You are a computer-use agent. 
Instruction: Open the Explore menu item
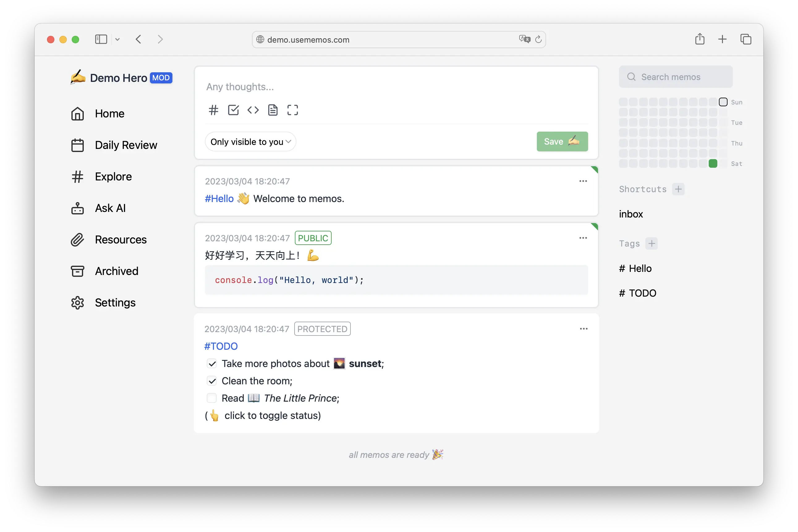click(113, 176)
